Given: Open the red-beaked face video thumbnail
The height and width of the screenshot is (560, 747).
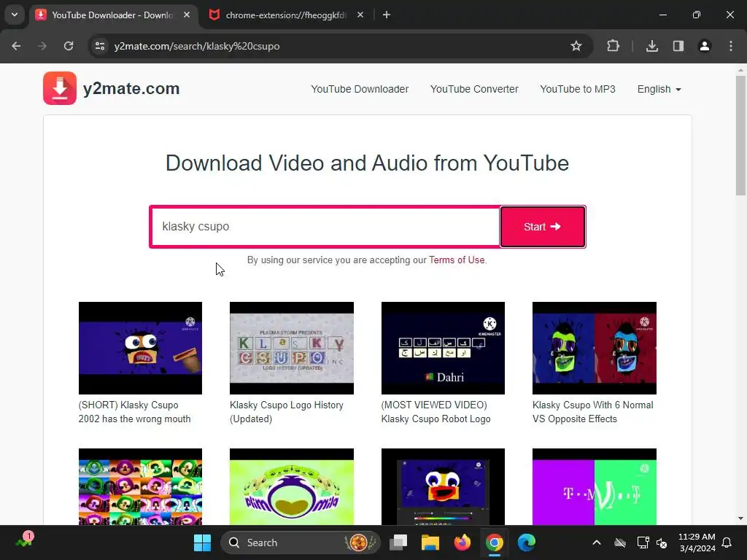Looking at the screenshot, I should 443,486.
